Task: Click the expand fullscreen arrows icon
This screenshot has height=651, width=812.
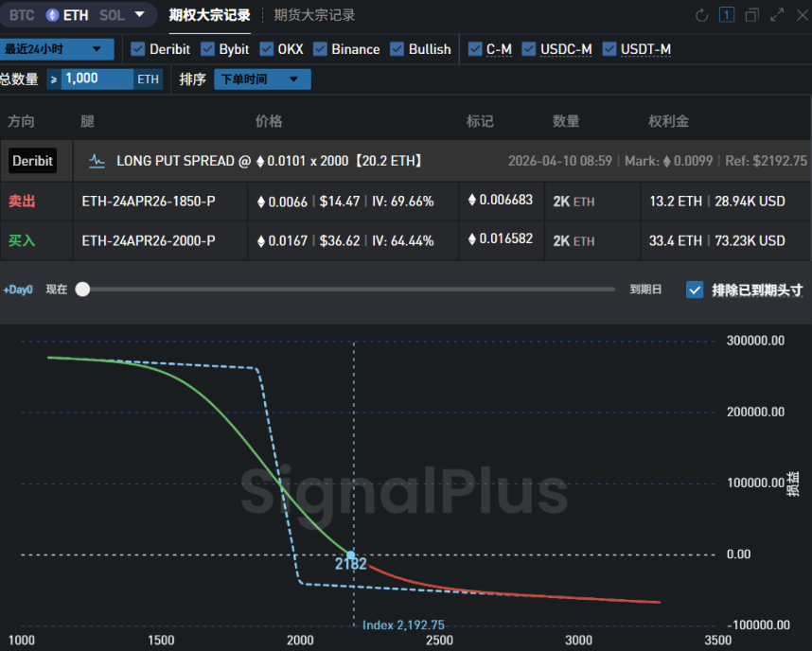Action: point(775,15)
